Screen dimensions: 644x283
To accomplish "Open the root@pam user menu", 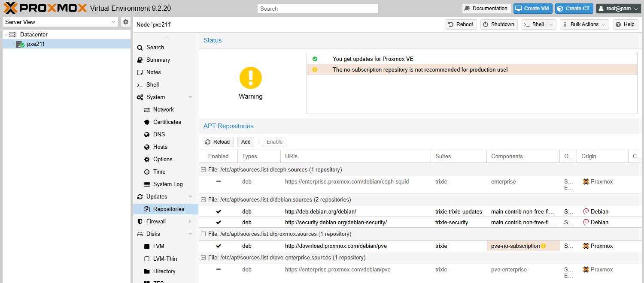I will [618, 9].
